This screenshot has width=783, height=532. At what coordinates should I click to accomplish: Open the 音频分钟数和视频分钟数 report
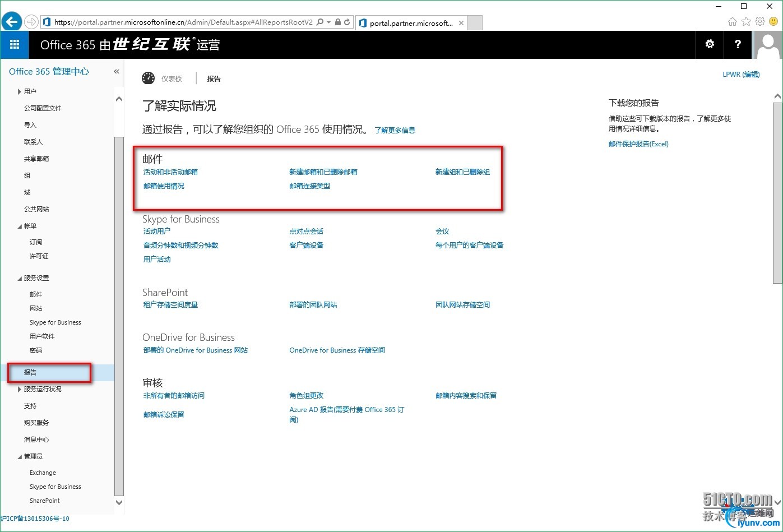pos(180,246)
